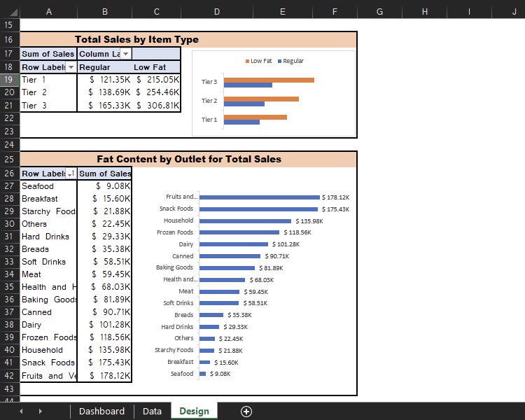Open Row Labels sort dropdown in Outlet table
Screen dimensions: 525x420
click(71, 174)
